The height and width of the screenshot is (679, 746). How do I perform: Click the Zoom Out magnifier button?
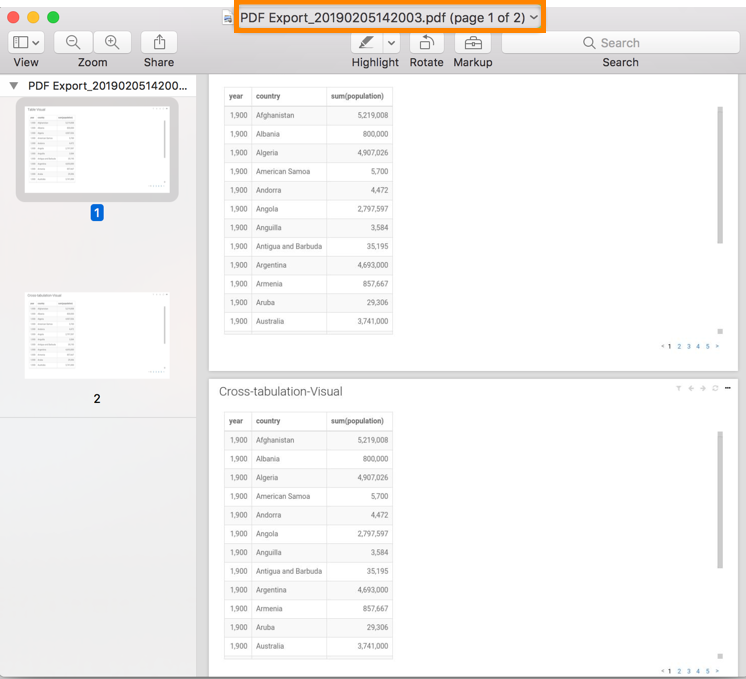[x=73, y=42]
